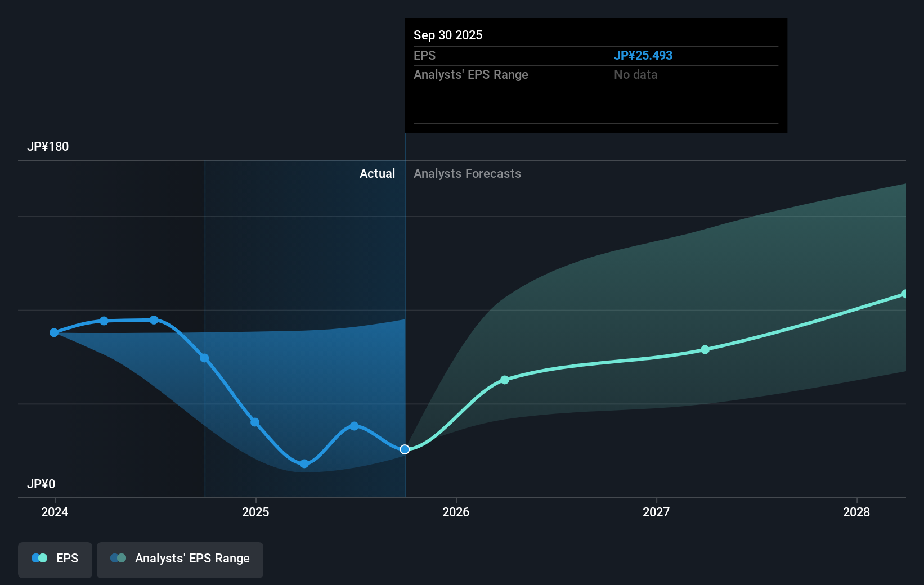Click the forecast data point near 2026
The width and height of the screenshot is (924, 585).
[504, 379]
